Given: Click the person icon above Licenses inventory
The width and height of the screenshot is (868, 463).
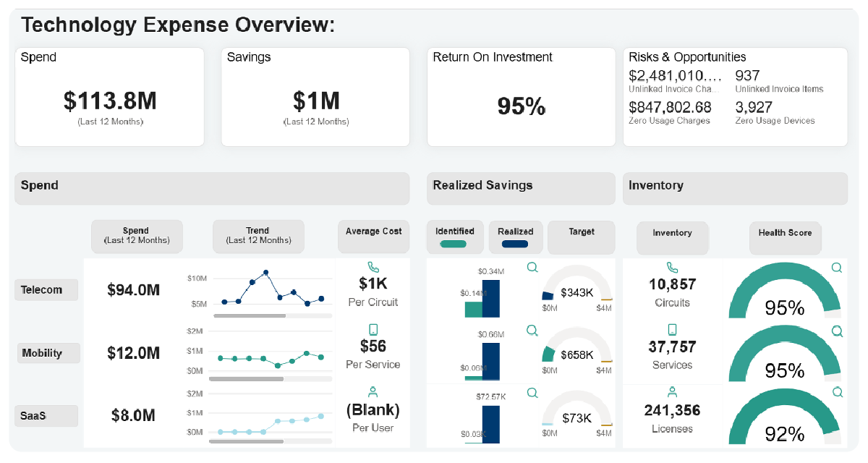Looking at the screenshot, I should [x=672, y=392].
